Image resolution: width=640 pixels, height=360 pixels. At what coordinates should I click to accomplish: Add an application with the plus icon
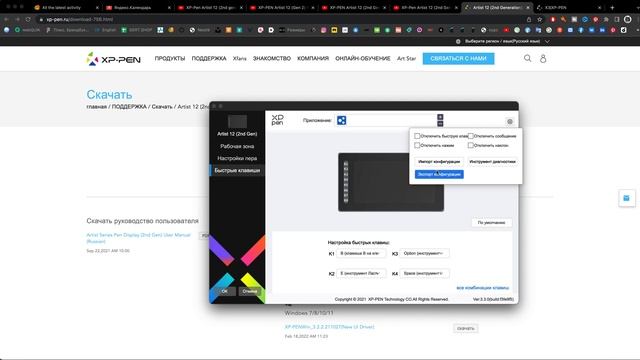tap(440, 117)
